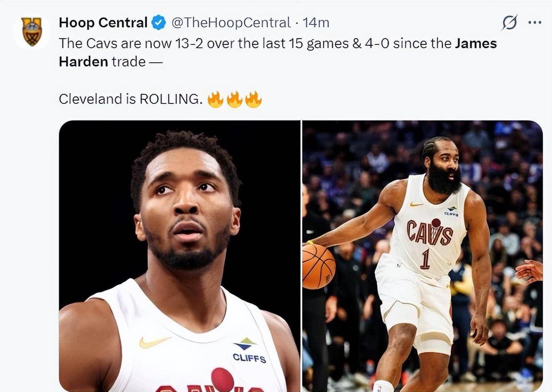Viewport: 552px width, 392px height.
Task: Click the CAVS wordmark on right jersey
Action: (429, 233)
